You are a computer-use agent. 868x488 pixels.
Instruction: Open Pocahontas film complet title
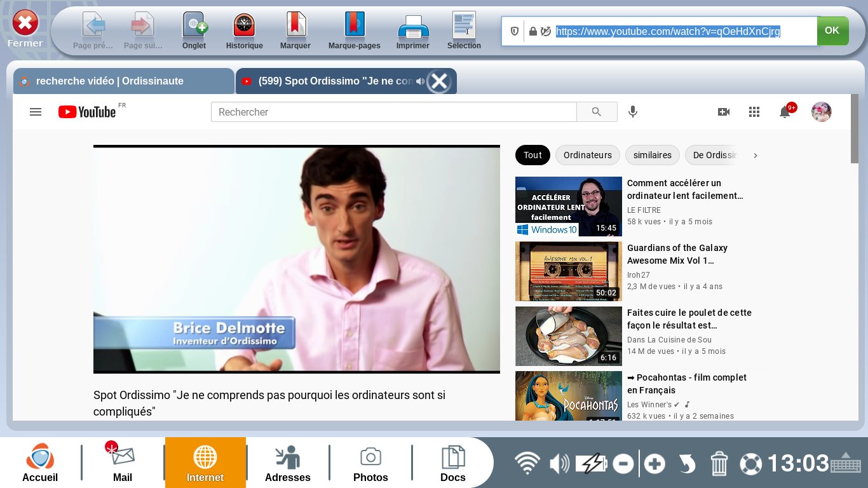(687, 384)
